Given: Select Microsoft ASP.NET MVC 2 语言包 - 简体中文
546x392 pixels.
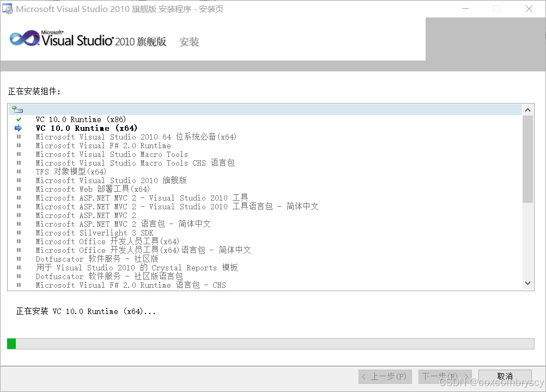Looking at the screenshot, I should (x=123, y=224).
